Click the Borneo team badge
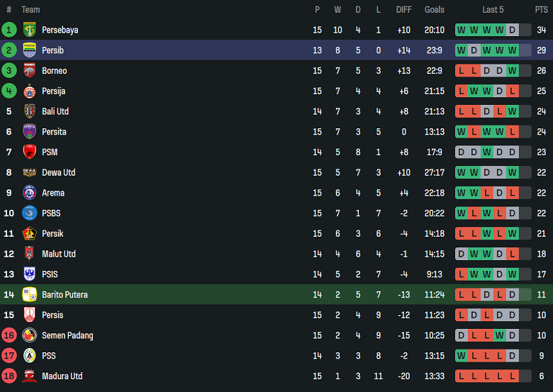This screenshot has height=392, width=553. 29,71
